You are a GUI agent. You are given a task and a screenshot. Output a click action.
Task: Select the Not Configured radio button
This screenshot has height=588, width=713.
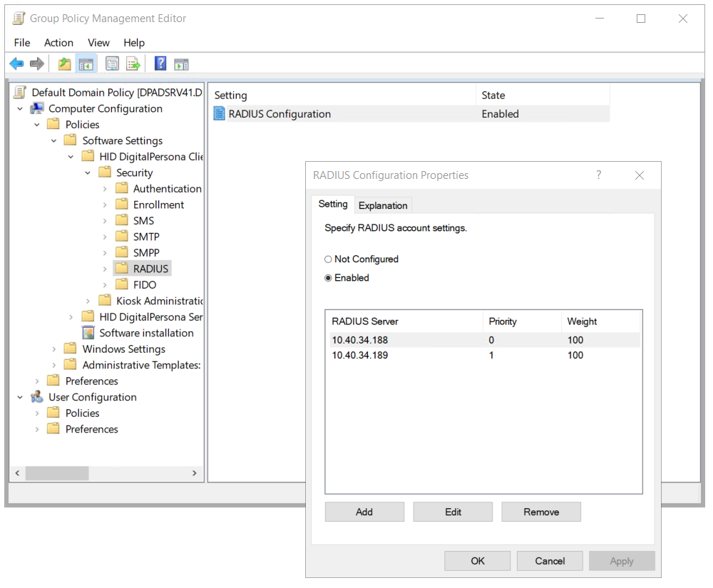tap(329, 259)
